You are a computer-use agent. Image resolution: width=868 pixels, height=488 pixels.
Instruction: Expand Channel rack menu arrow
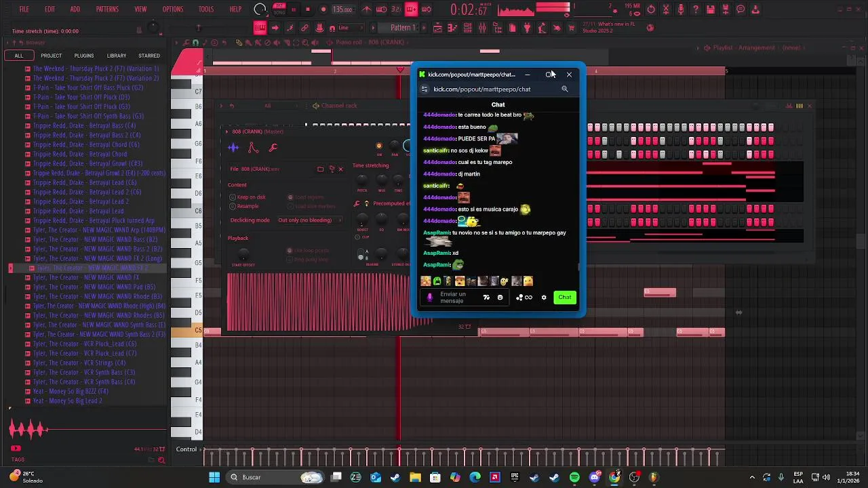pyautogui.click(x=221, y=106)
